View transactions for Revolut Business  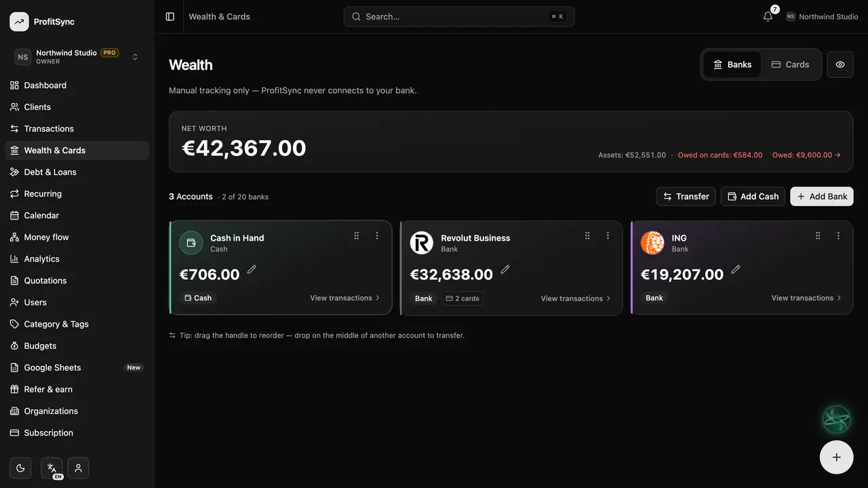click(x=576, y=298)
